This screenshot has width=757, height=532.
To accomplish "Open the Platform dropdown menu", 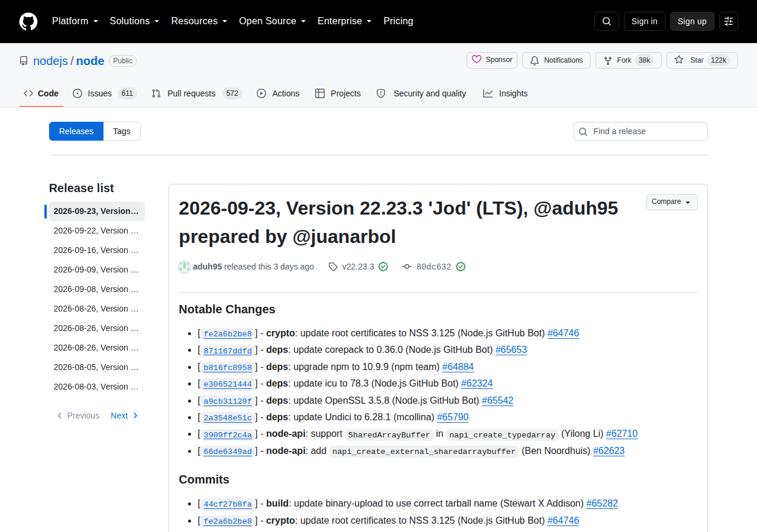I will tap(75, 21).
